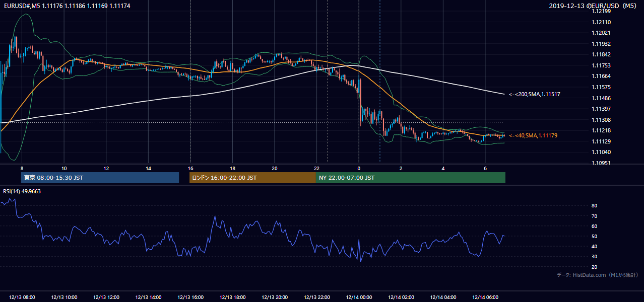Click the 12/13 16:00 date label
Image resolution: width=644 pixels, height=302 pixels.
click(x=190, y=297)
